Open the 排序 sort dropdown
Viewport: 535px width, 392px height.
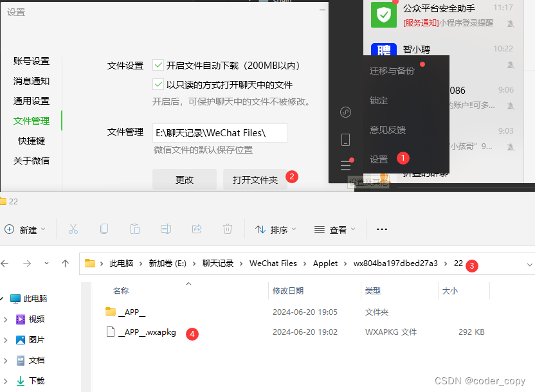275,230
